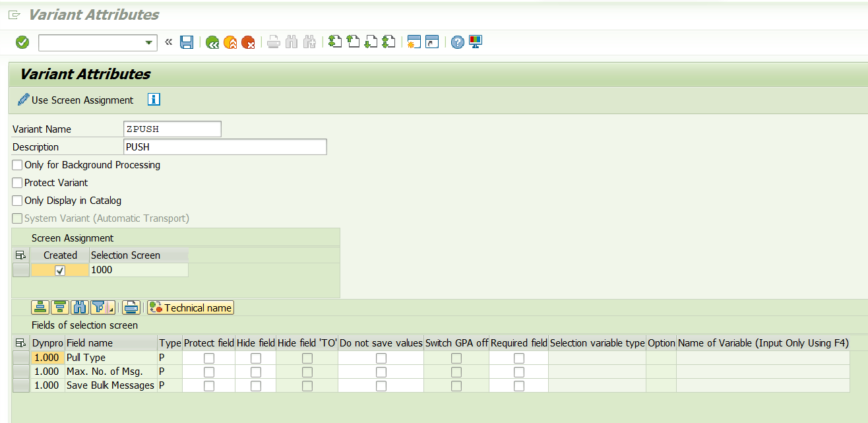Image resolution: width=868 pixels, height=423 pixels.
Task: Click the blue information icon beside Use Screen Assignment
Action: coord(154,100)
